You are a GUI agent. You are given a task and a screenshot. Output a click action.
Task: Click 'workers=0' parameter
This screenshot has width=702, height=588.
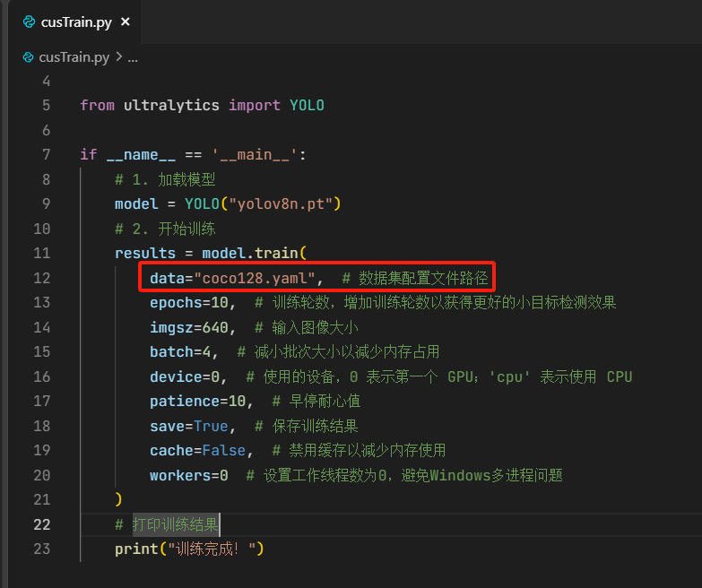pos(189,475)
